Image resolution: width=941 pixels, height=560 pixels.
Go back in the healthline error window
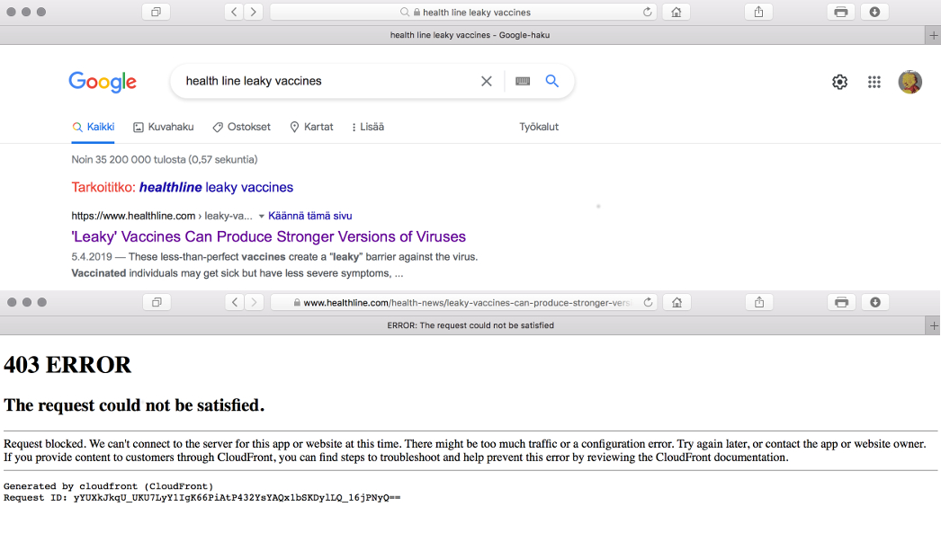(x=235, y=303)
